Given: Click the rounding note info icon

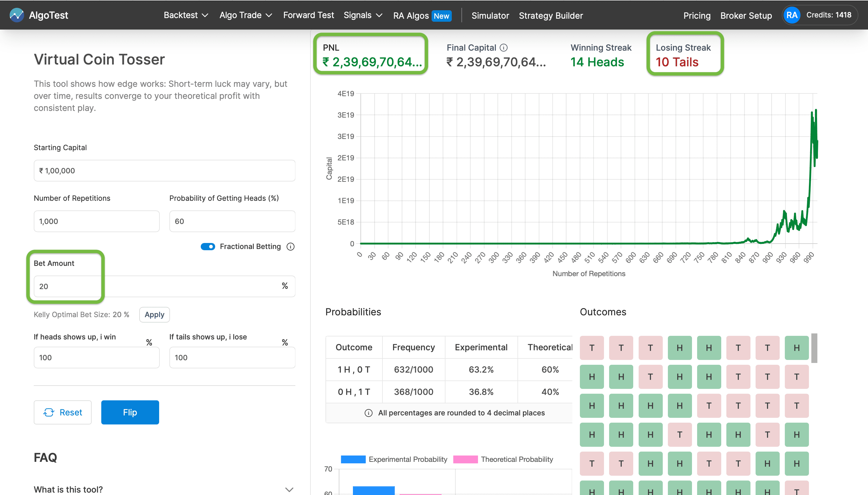Looking at the screenshot, I should pyautogui.click(x=368, y=413).
